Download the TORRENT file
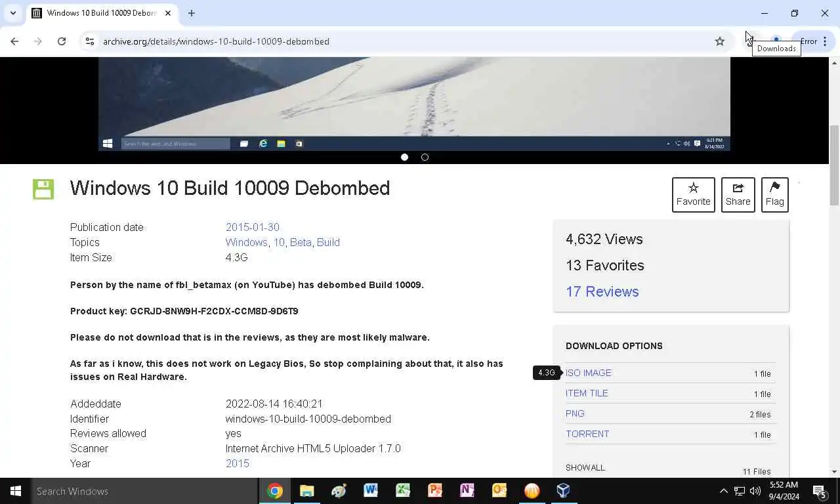Screen dimensions: 840x504 pyautogui.click(x=587, y=434)
